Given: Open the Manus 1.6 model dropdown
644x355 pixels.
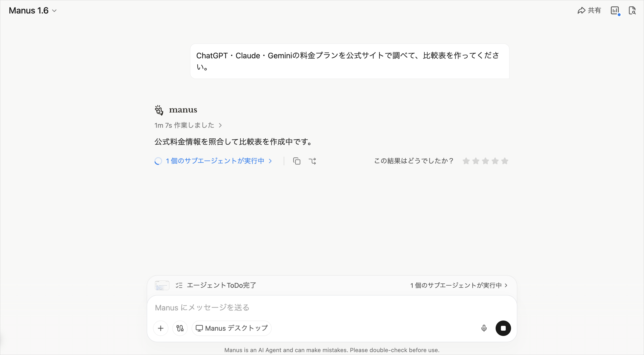Looking at the screenshot, I should (33, 11).
